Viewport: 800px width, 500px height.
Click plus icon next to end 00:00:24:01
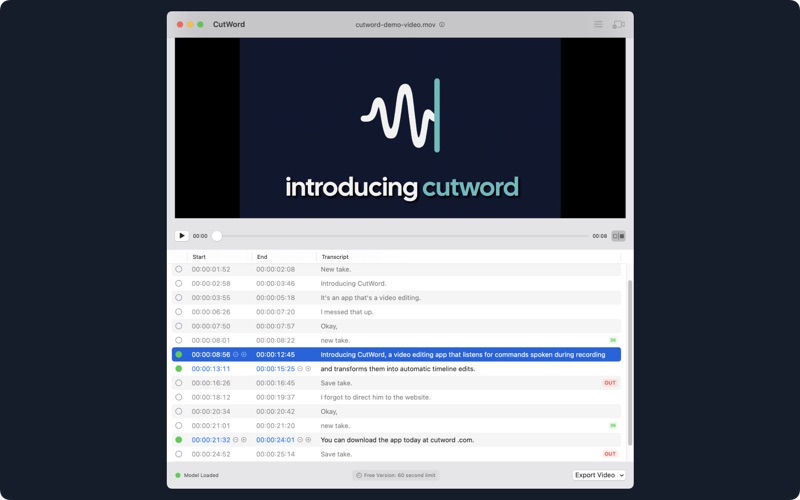308,439
